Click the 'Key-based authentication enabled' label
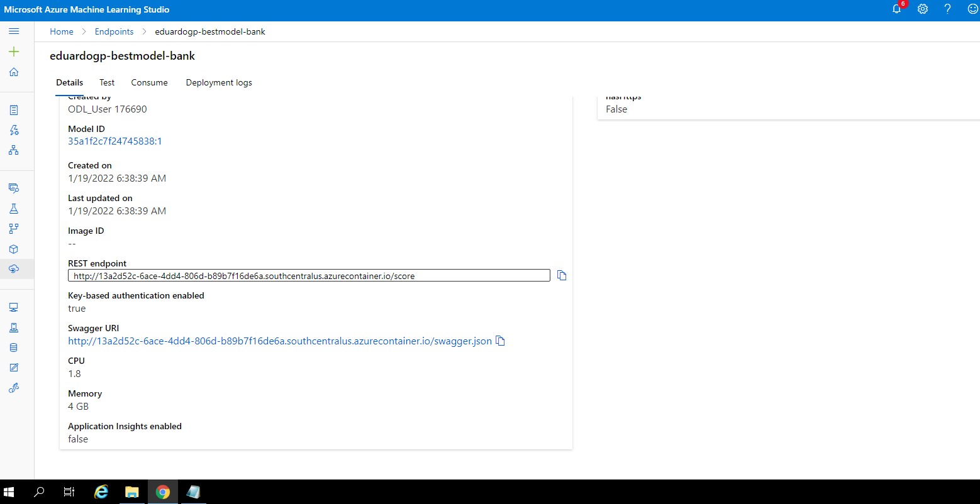The height and width of the screenshot is (504, 980). click(x=136, y=295)
